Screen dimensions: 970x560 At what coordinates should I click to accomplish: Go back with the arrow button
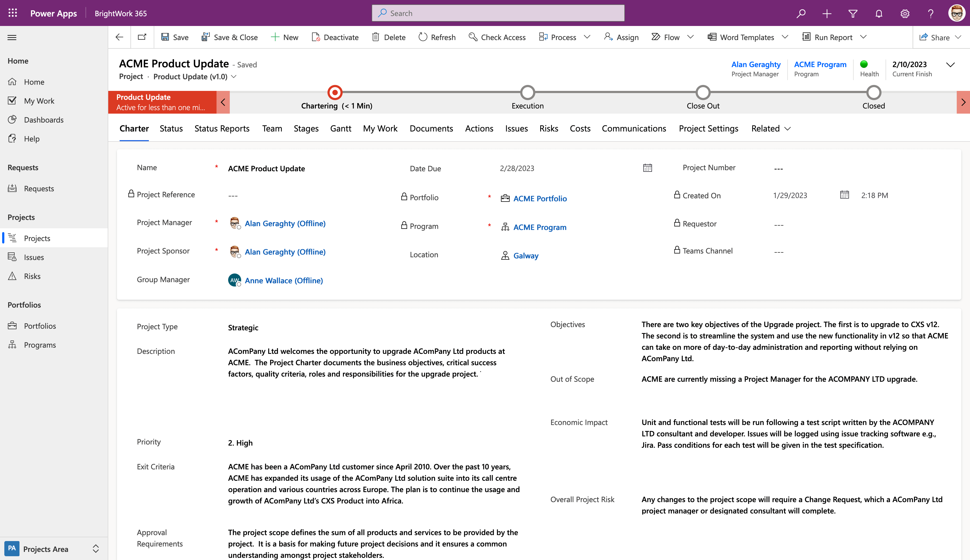[119, 37]
